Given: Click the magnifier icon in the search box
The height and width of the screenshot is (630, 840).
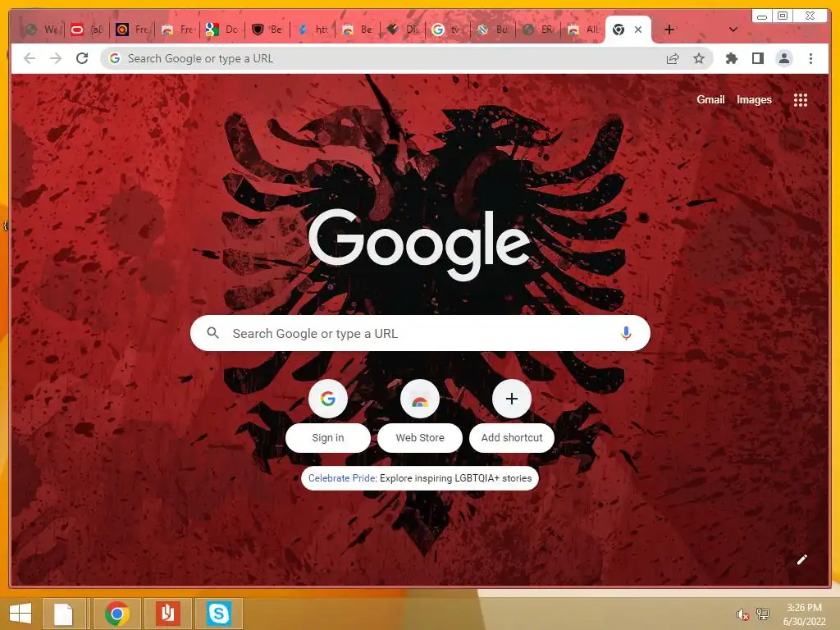Looking at the screenshot, I should [212, 333].
